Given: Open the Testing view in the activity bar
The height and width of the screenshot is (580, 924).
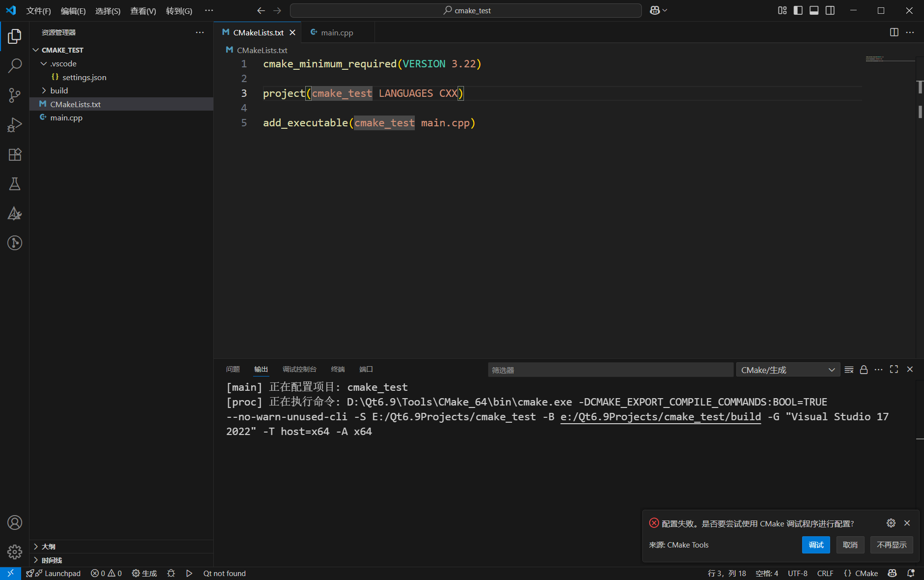Looking at the screenshot, I should (14, 184).
